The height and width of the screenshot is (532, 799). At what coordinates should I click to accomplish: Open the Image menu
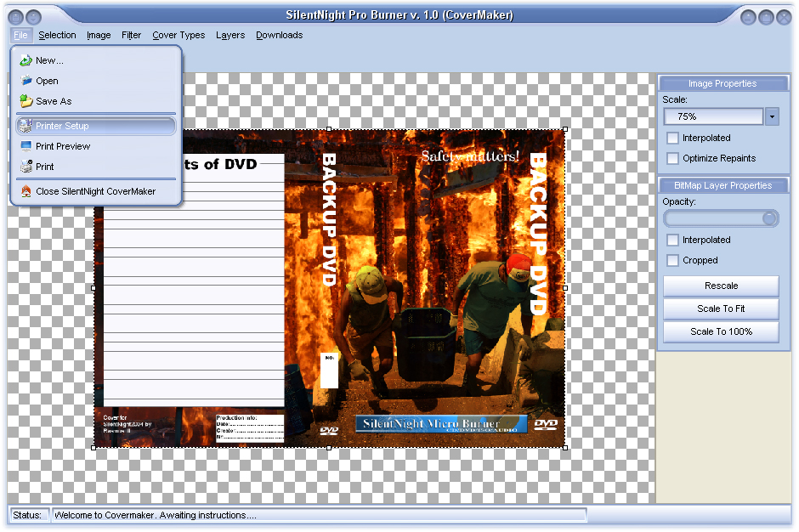(99, 35)
